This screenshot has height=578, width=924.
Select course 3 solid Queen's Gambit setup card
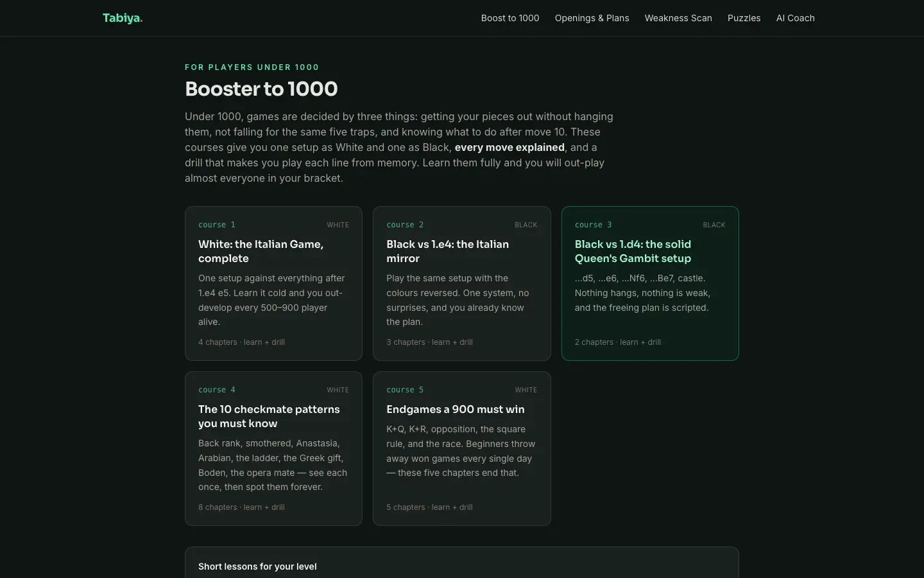click(650, 283)
